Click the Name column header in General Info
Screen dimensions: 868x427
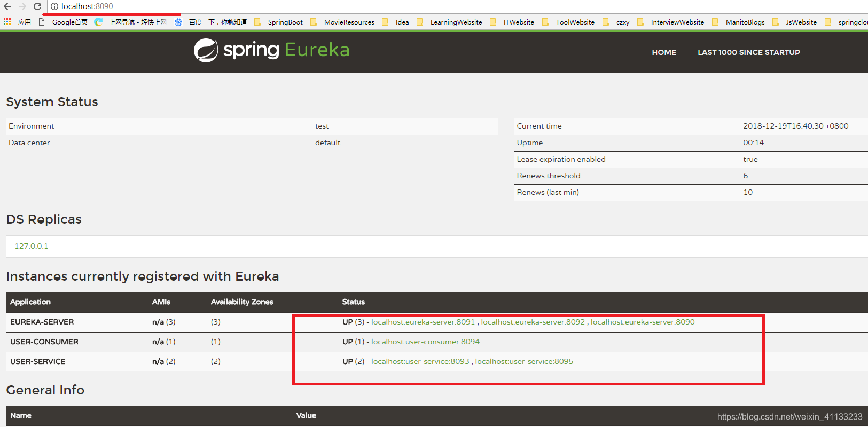(21, 415)
